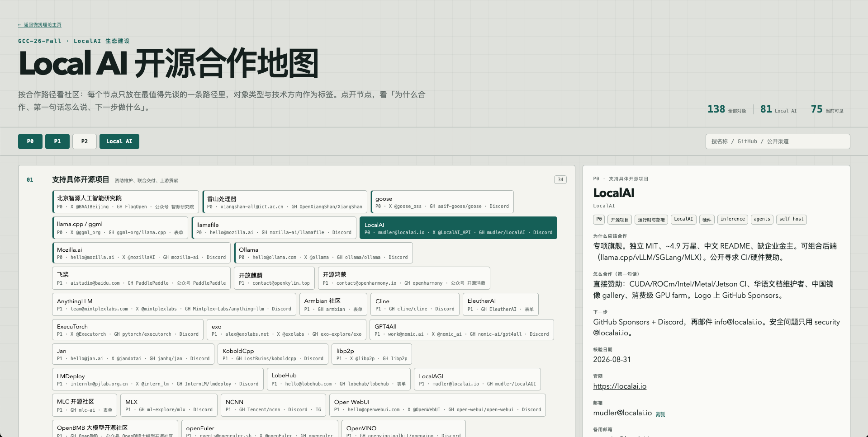Open the 飞桨 node card
Screen dimensions: 868x437
click(141, 278)
